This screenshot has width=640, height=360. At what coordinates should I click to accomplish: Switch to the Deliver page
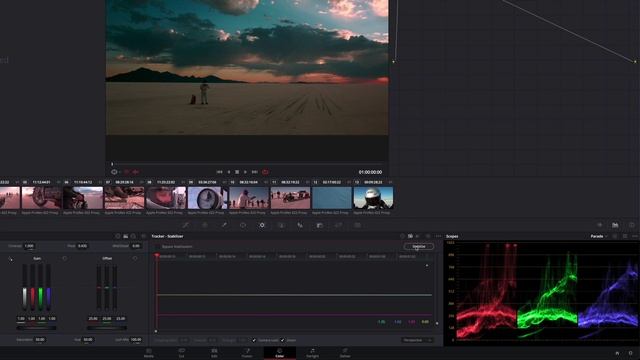click(345, 353)
